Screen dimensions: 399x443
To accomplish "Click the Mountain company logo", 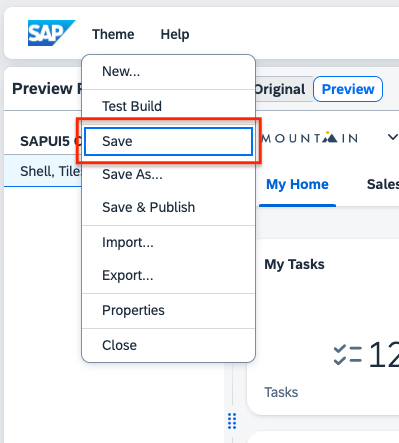I will 309,138.
